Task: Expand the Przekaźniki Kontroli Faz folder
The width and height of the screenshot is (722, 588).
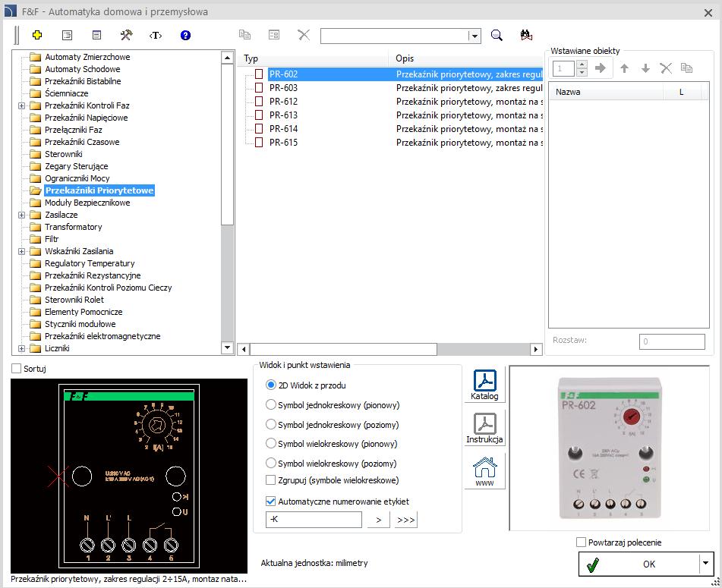Action: [21, 105]
